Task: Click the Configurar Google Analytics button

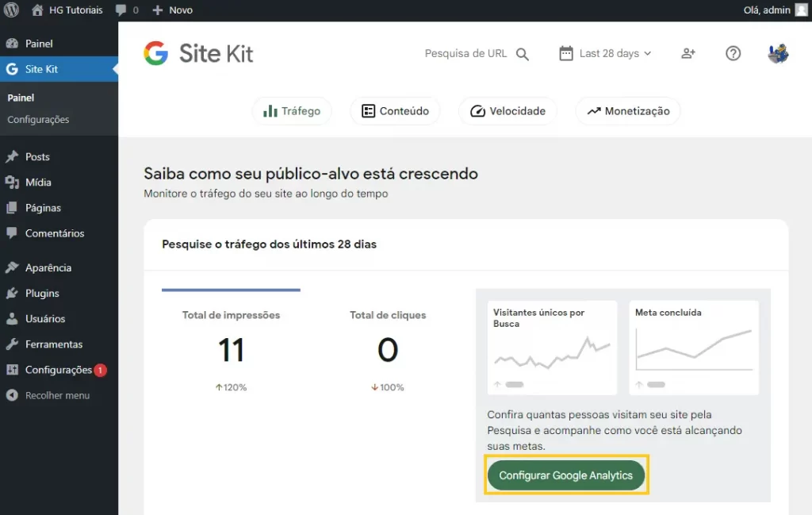Action: click(565, 475)
